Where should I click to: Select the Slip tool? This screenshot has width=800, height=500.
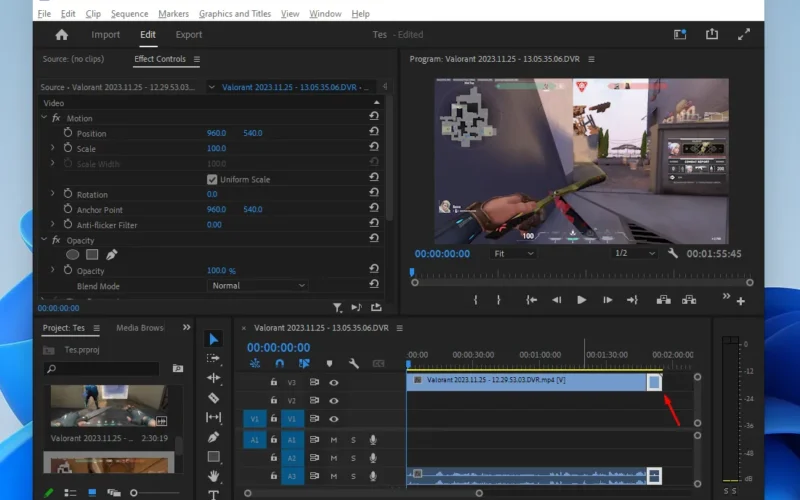point(214,417)
